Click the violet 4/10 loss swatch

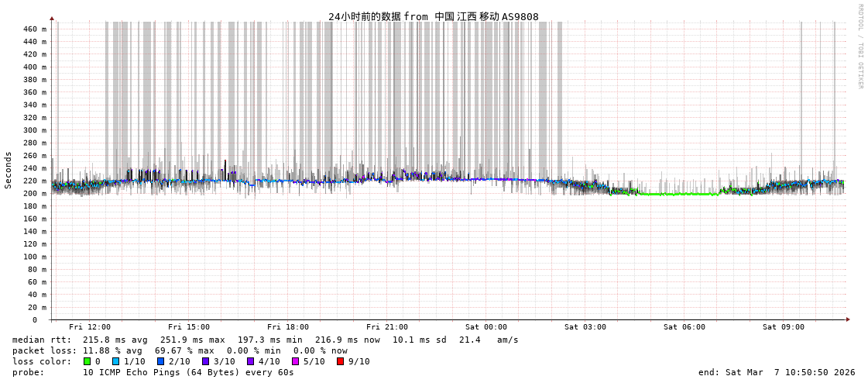click(x=250, y=361)
